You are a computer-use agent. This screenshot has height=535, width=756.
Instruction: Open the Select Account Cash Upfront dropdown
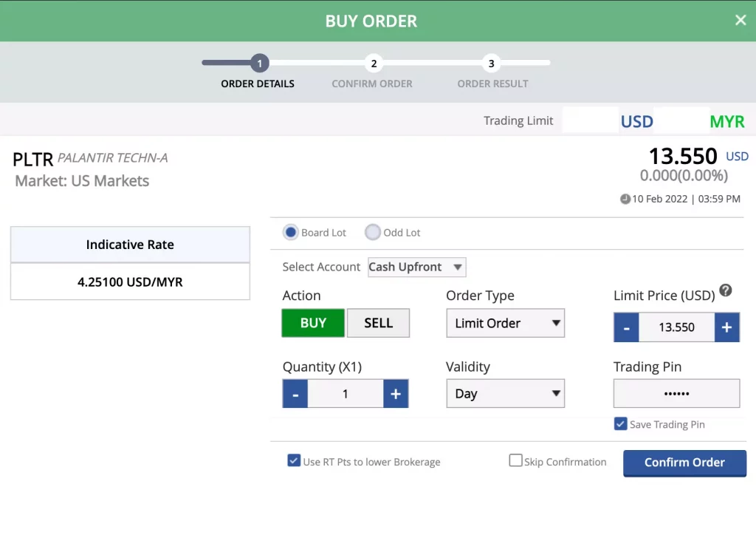[x=416, y=267]
